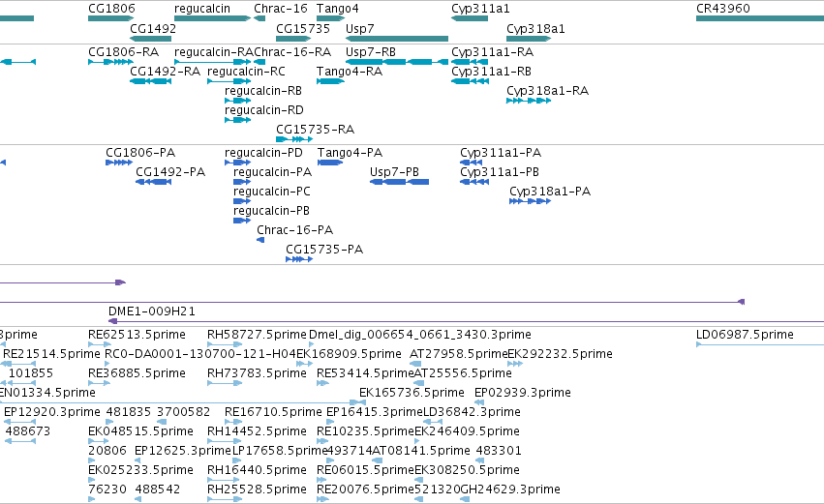Click EST RH73783.5prime
This screenshot has height=504, width=824.
tap(257, 373)
